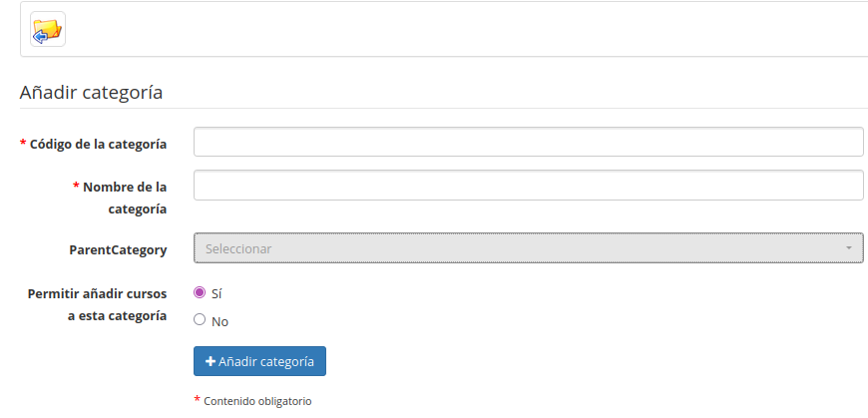Viewport: 868px width, 418px height.
Task: Open the ParentCategory dropdown
Action: [x=528, y=247]
